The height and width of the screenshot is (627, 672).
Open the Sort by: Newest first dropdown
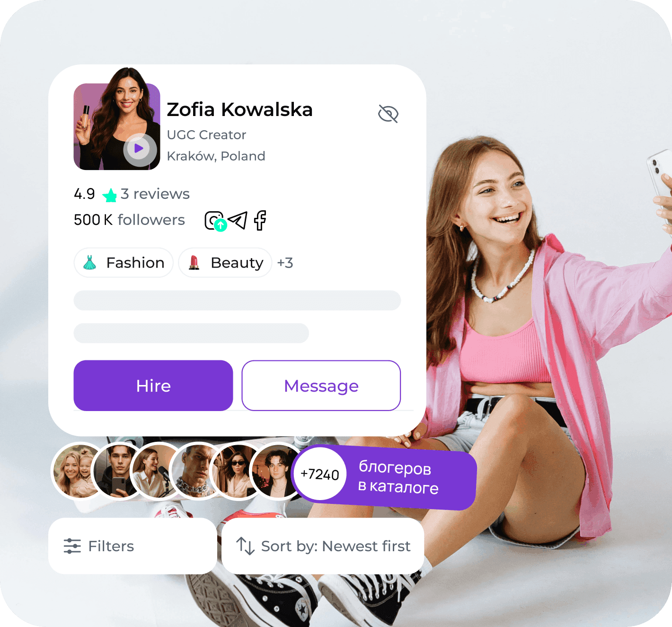[x=323, y=546]
